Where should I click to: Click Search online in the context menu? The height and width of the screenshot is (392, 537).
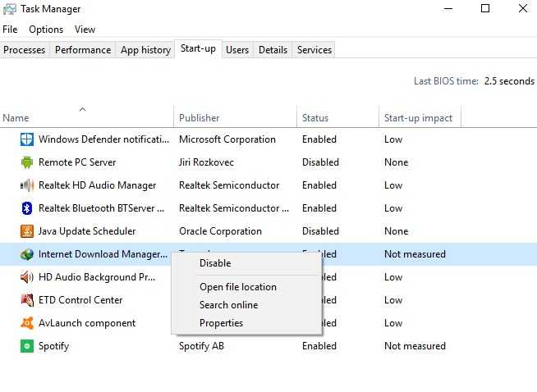228,305
